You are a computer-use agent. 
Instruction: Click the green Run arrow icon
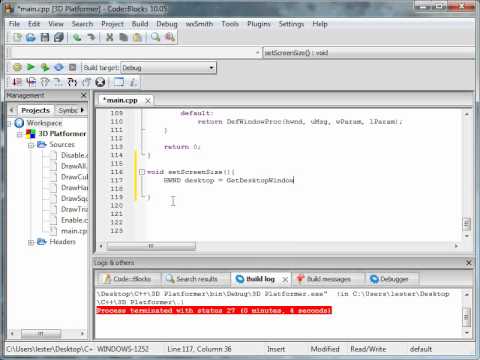tap(31, 68)
